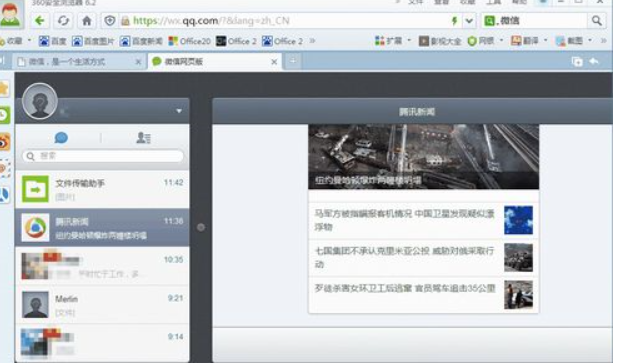Open the blurred chat from 10:35
619x363 pixels.
click(102, 266)
